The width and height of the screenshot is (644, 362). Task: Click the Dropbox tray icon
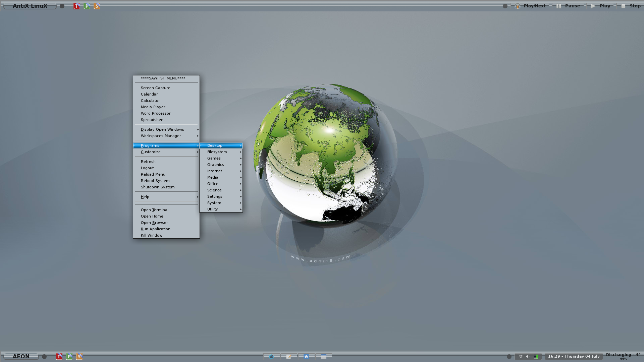[521, 357]
